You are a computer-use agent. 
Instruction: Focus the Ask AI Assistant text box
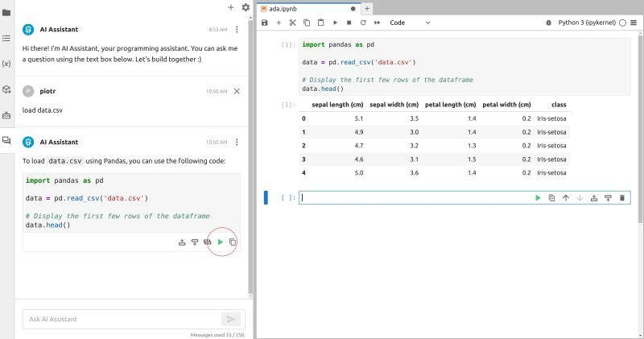tap(123, 320)
